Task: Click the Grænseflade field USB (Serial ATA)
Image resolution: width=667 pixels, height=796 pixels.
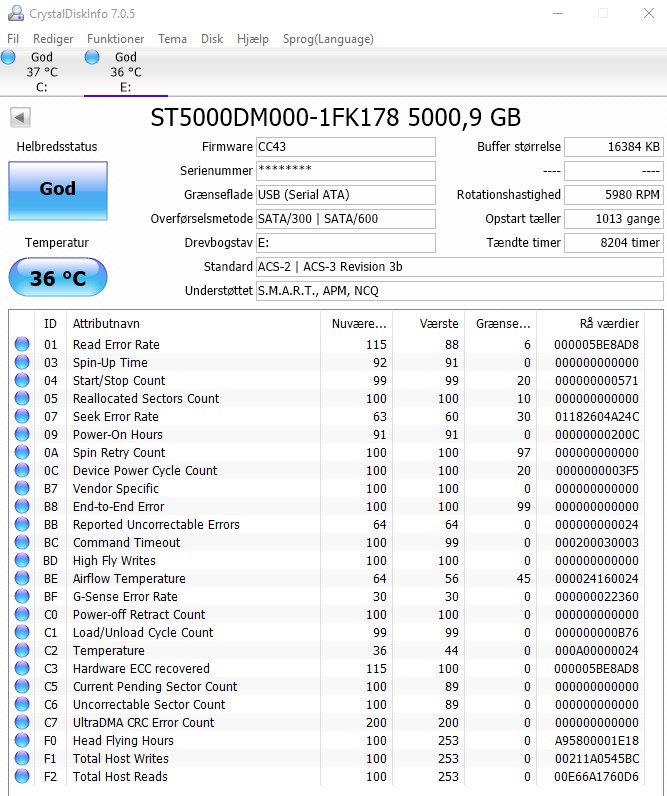Action: tap(346, 195)
